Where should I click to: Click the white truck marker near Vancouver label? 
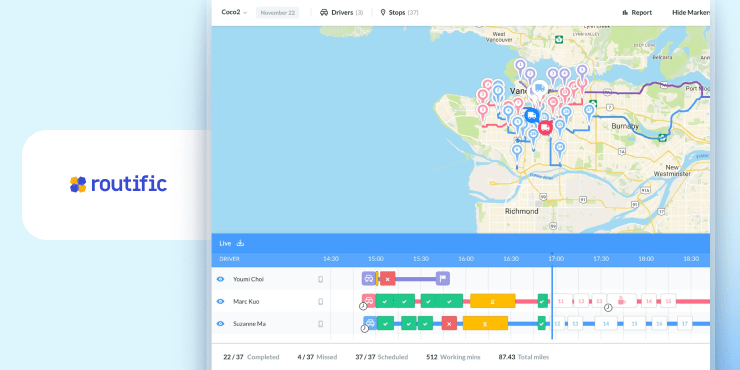click(x=539, y=89)
